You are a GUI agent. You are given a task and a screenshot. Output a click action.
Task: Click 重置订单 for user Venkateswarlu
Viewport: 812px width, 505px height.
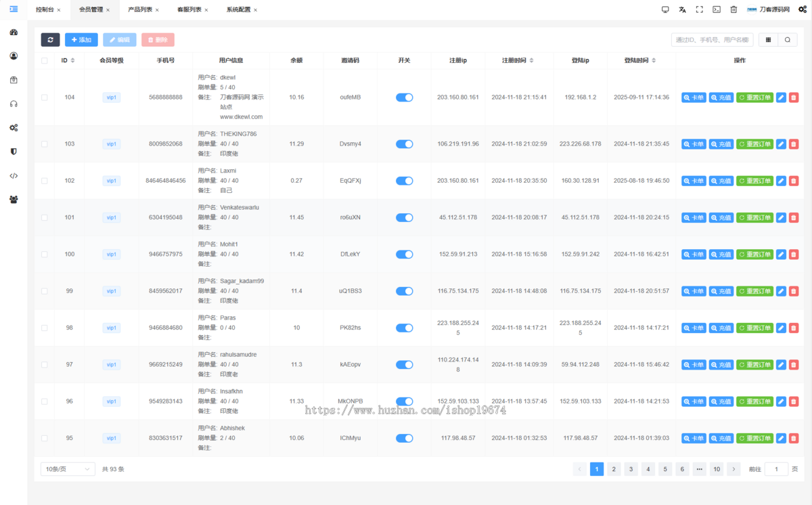(754, 217)
